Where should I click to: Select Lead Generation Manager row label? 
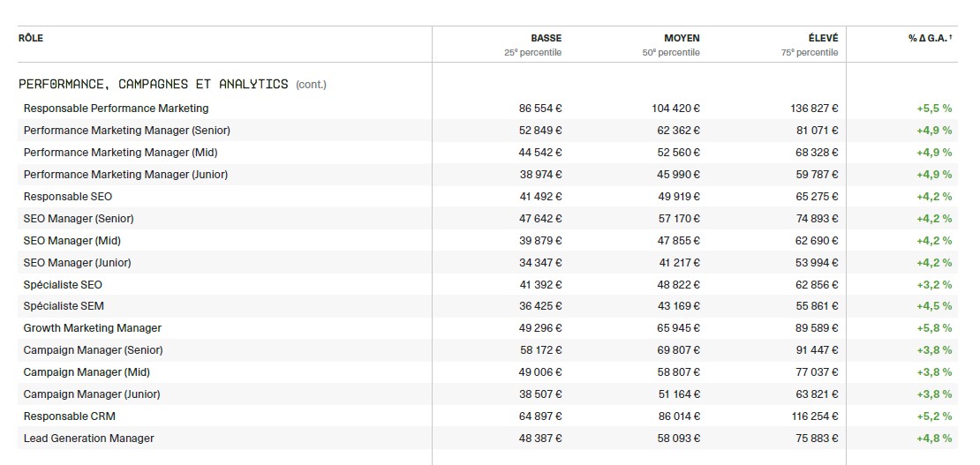point(88,439)
